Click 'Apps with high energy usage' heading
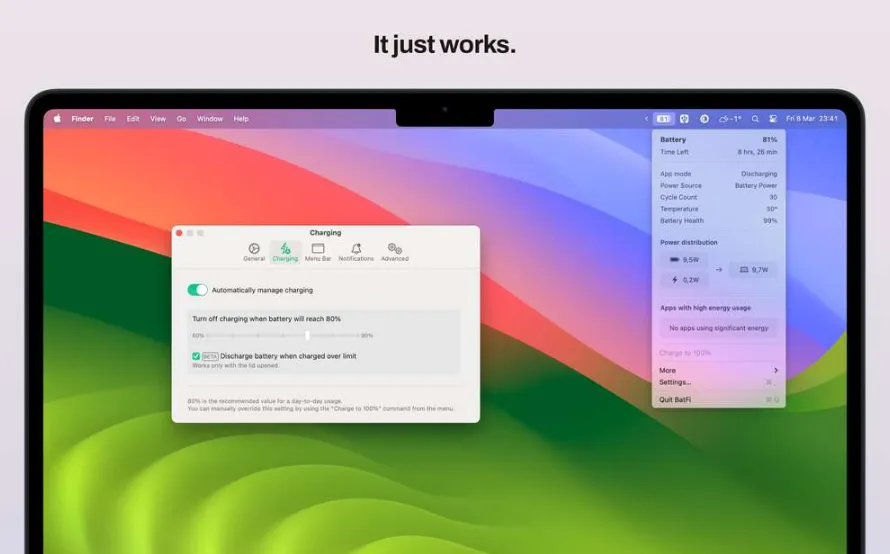 [705, 308]
